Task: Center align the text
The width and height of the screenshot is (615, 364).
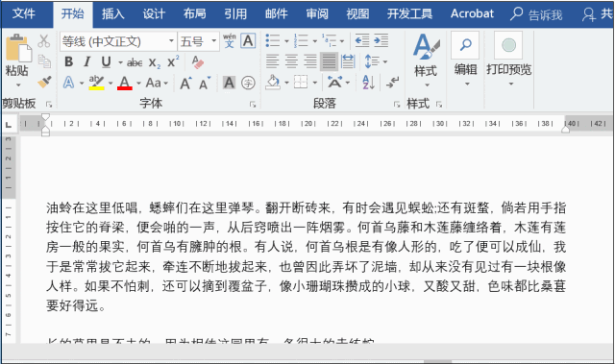Action: click(291, 61)
